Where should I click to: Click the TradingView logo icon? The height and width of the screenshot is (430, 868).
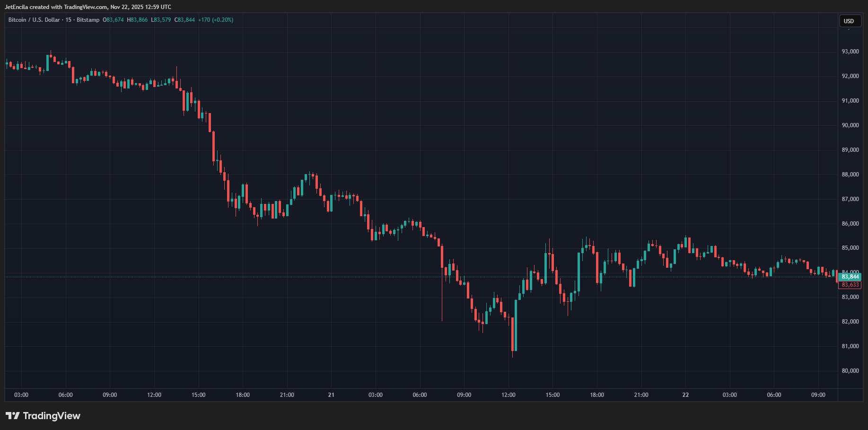[x=13, y=416]
